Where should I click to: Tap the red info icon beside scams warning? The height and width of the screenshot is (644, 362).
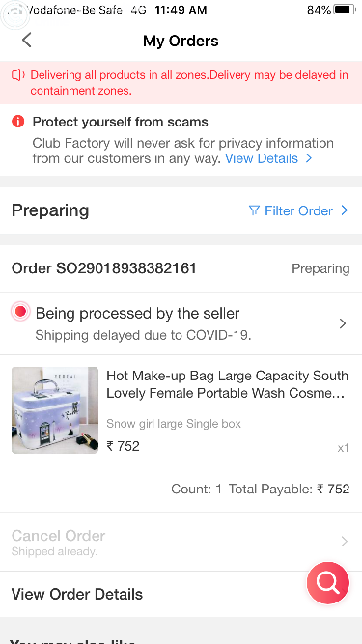click(x=18, y=122)
